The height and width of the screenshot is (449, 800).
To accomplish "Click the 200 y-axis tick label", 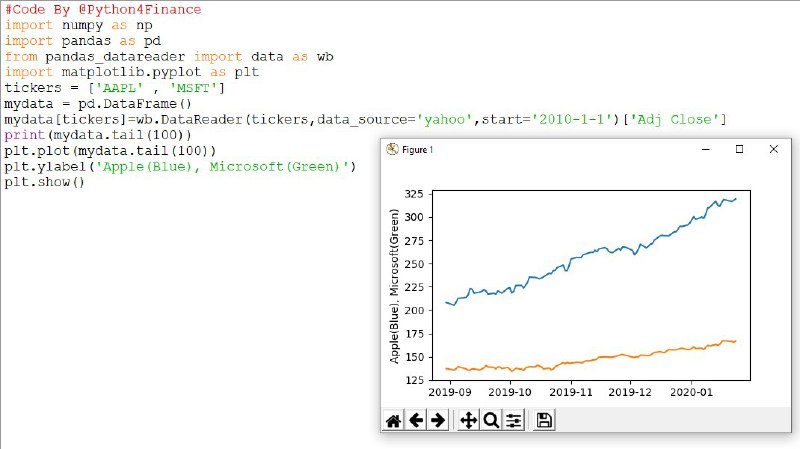I will [x=414, y=310].
